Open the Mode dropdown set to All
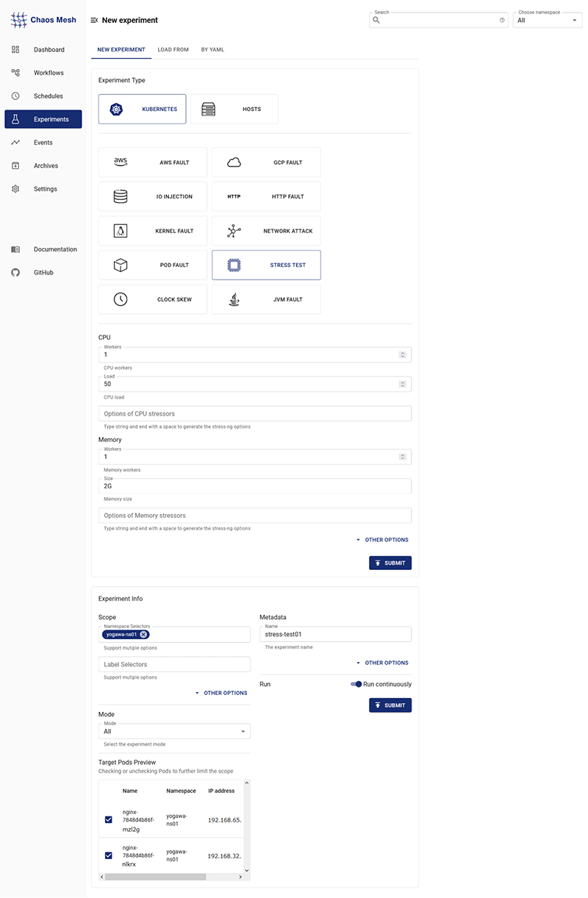 (174, 731)
